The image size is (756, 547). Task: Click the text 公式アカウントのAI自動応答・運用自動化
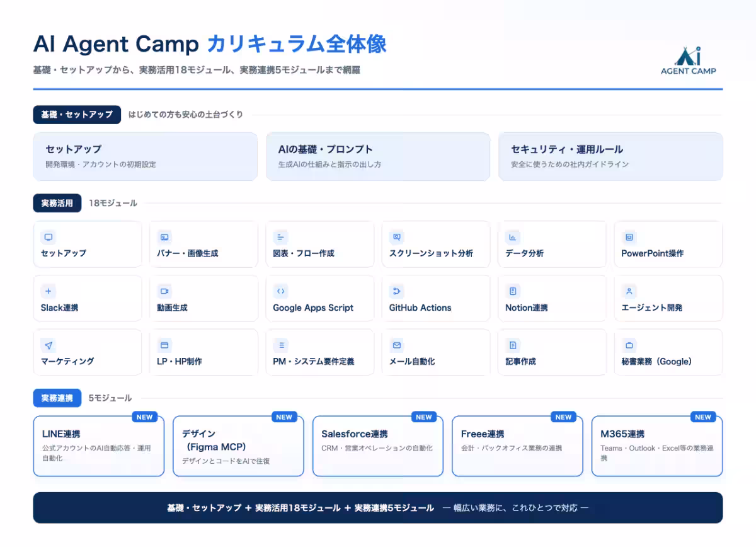click(x=96, y=453)
